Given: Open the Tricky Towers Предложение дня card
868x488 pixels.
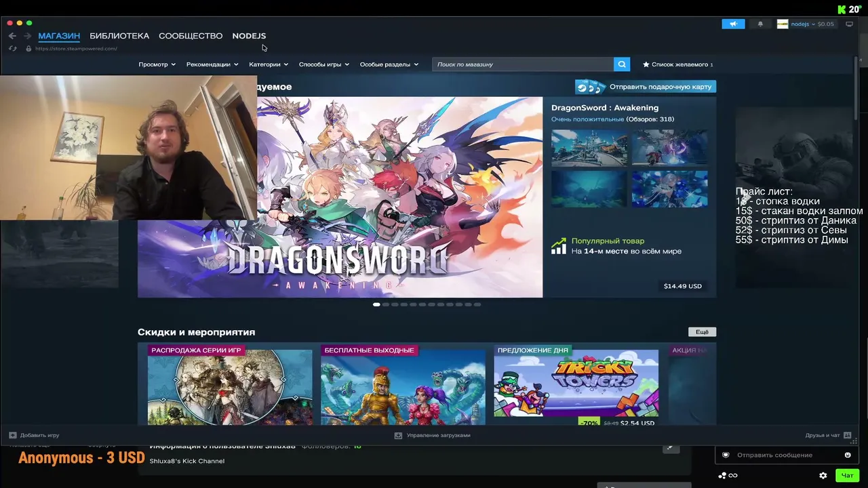Looking at the screenshot, I should pos(576,385).
